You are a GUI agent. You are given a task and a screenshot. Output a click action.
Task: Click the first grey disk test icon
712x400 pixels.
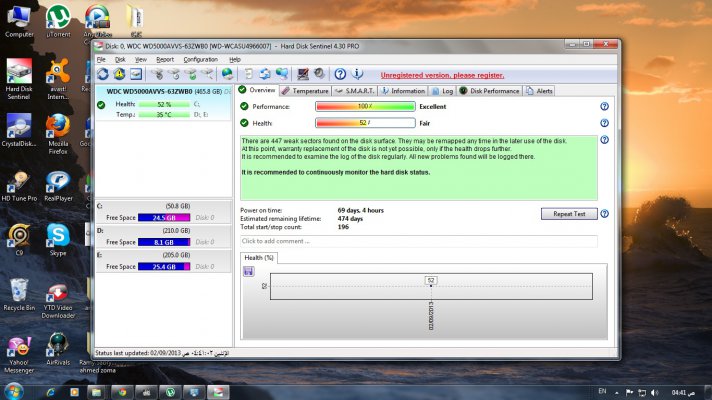(x=157, y=74)
